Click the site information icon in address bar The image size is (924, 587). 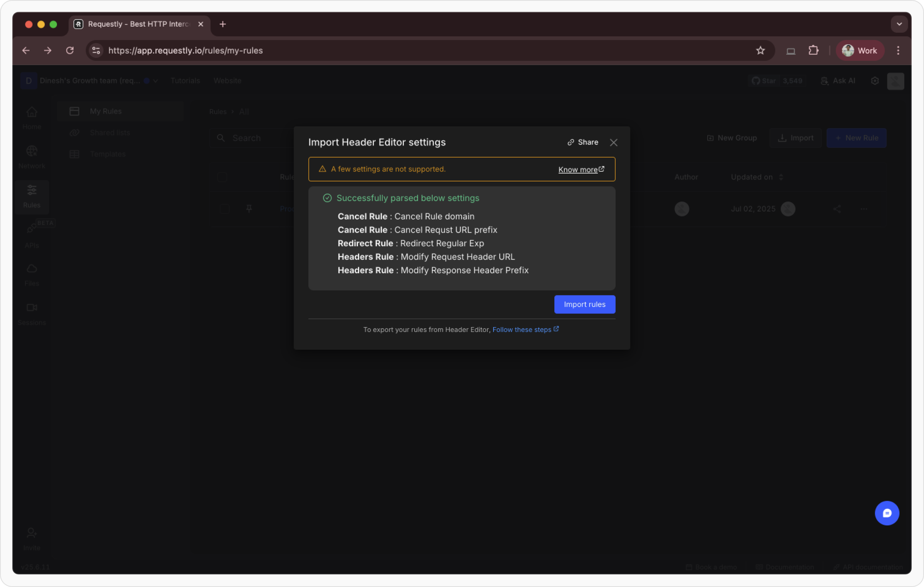[96, 50]
